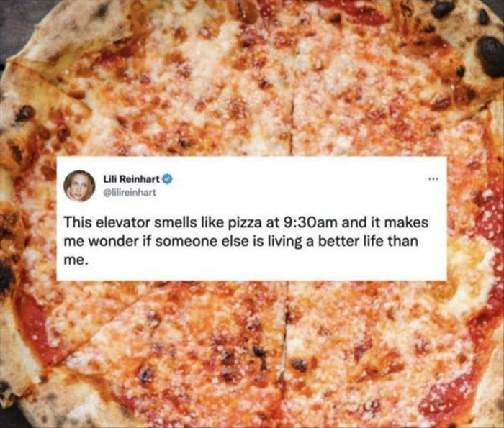Open the three-dot more options menu
The image size is (504, 428).
[433, 178]
